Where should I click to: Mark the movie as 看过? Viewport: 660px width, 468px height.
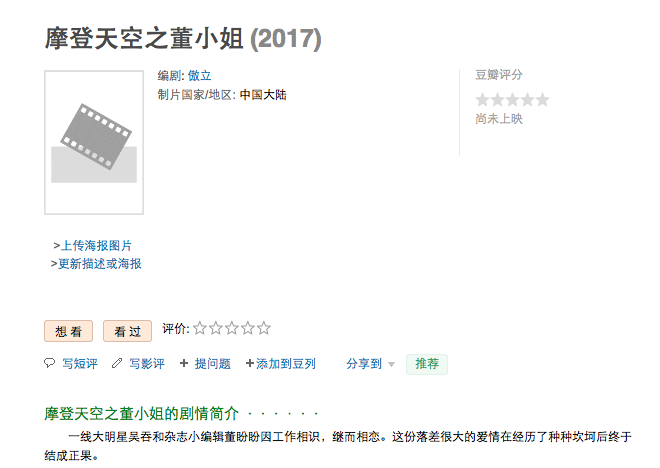click(x=128, y=331)
